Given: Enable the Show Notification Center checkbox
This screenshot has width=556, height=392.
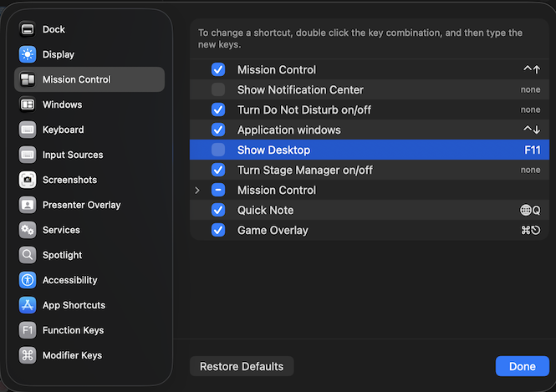Looking at the screenshot, I should [218, 89].
